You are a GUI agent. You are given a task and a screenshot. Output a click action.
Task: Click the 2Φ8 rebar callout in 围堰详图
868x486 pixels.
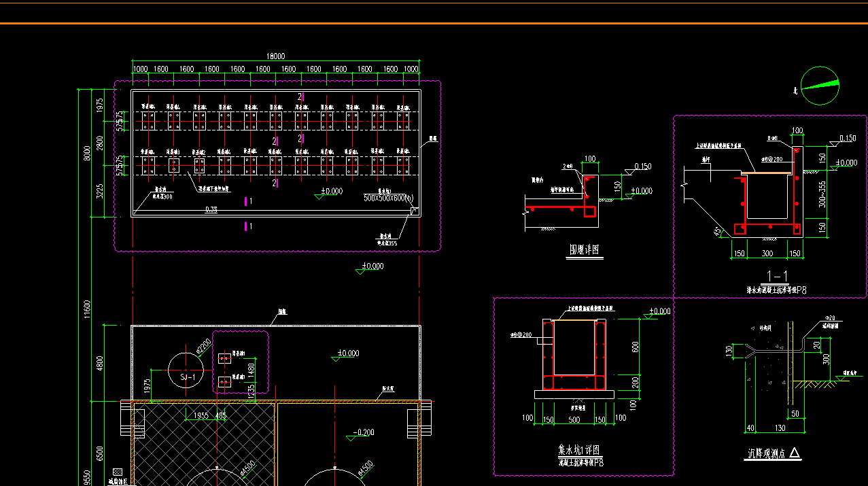[x=568, y=166]
